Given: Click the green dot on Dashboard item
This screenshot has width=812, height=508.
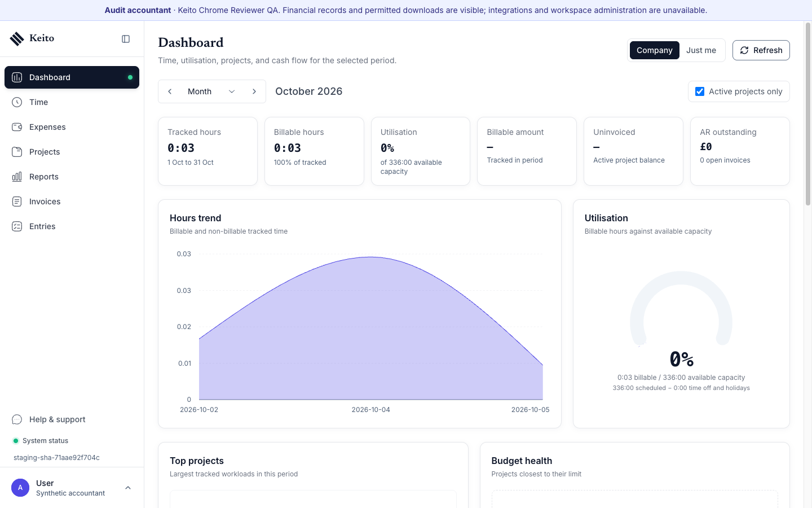Looking at the screenshot, I should tap(130, 77).
